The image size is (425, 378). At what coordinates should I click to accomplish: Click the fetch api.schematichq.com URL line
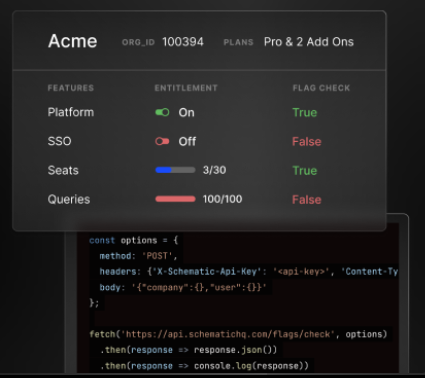(x=238, y=334)
